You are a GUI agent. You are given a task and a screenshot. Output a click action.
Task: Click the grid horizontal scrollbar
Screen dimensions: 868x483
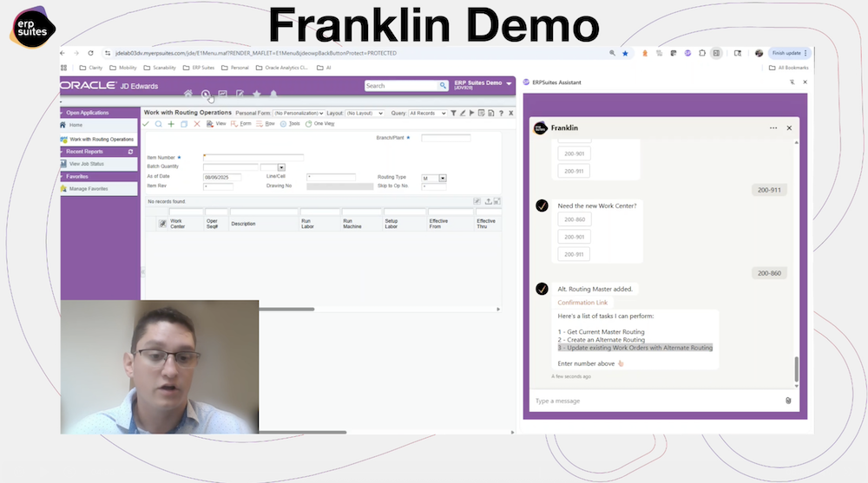click(x=286, y=310)
